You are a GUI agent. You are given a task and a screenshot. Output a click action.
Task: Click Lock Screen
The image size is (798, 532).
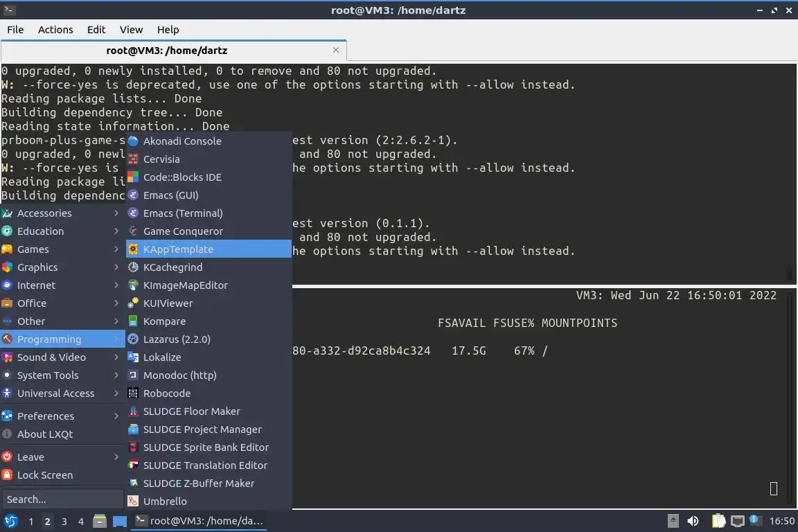coord(62,475)
